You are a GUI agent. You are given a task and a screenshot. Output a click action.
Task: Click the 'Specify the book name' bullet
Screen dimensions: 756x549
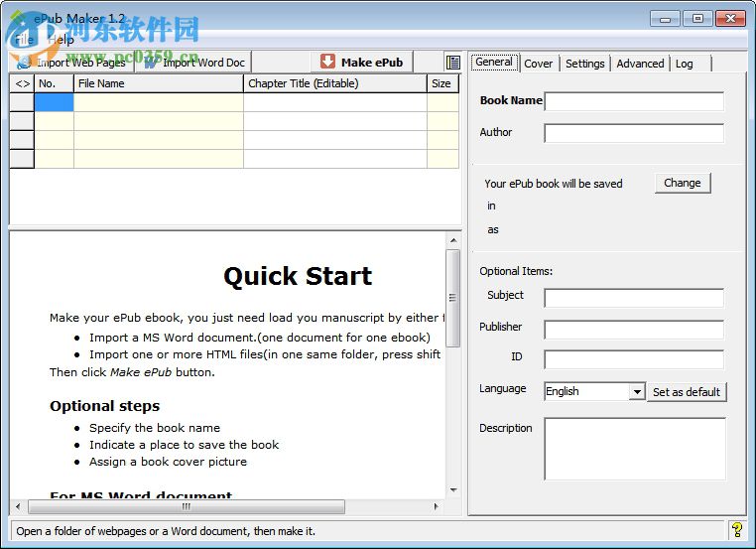(155, 428)
